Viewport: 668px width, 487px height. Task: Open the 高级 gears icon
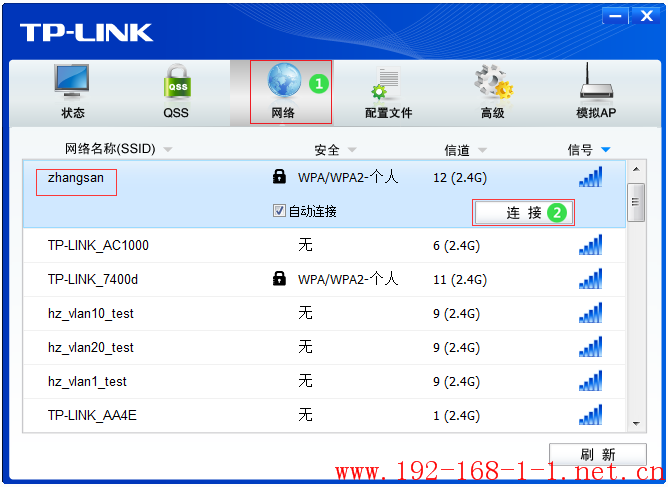click(493, 83)
